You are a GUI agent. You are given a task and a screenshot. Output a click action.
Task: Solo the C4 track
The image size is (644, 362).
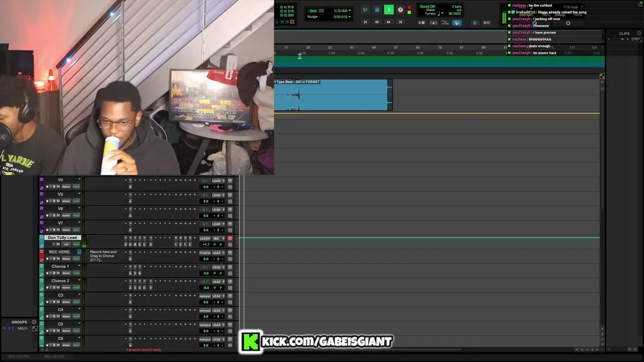pyautogui.click(x=54, y=317)
